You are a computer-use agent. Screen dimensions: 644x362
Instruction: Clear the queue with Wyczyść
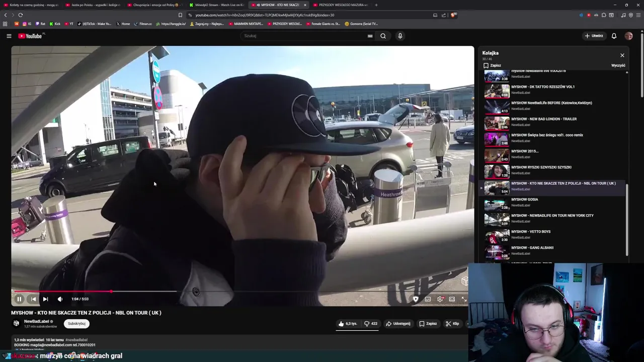tap(618, 65)
